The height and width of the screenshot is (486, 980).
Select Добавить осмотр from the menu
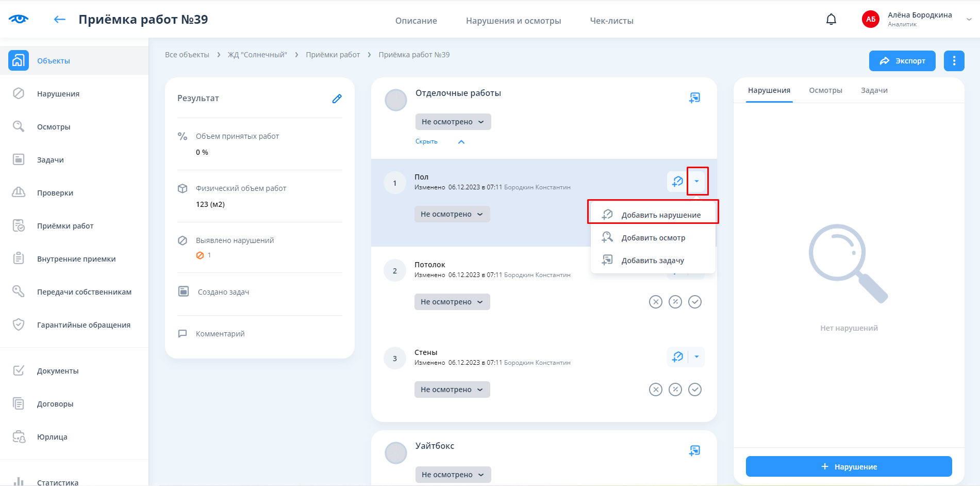click(x=653, y=238)
